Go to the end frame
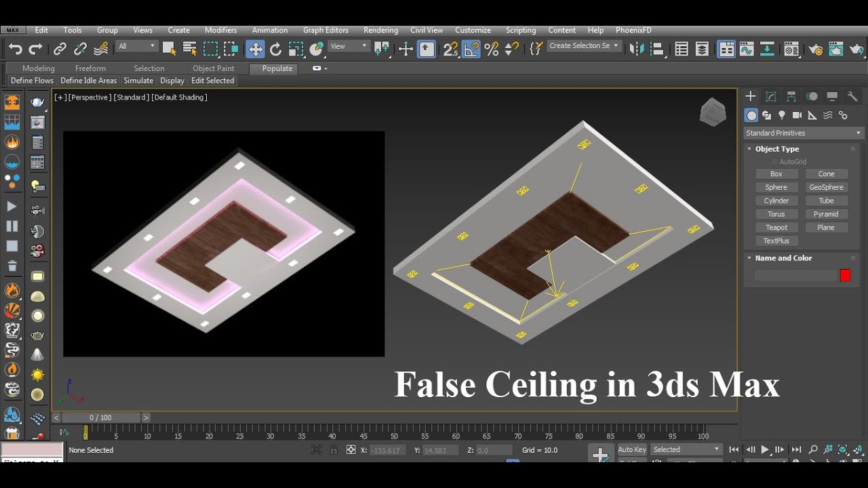The height and width of the screenshot is (488, 868). tap(796, 449)
